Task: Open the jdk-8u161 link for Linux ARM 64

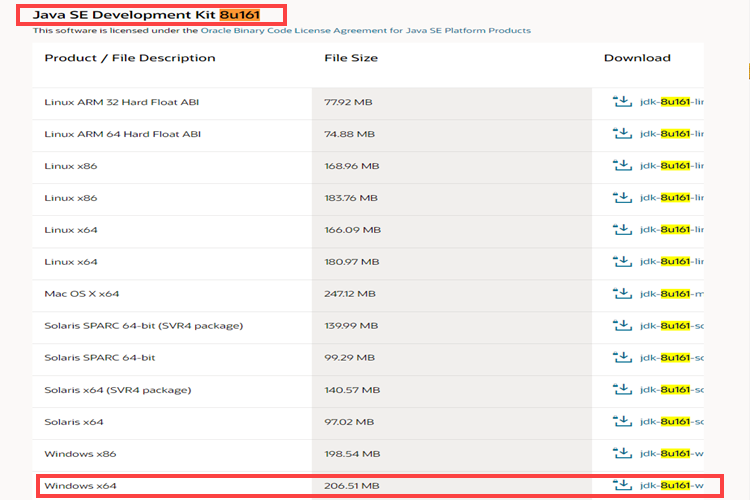Action: click(672, 134)
